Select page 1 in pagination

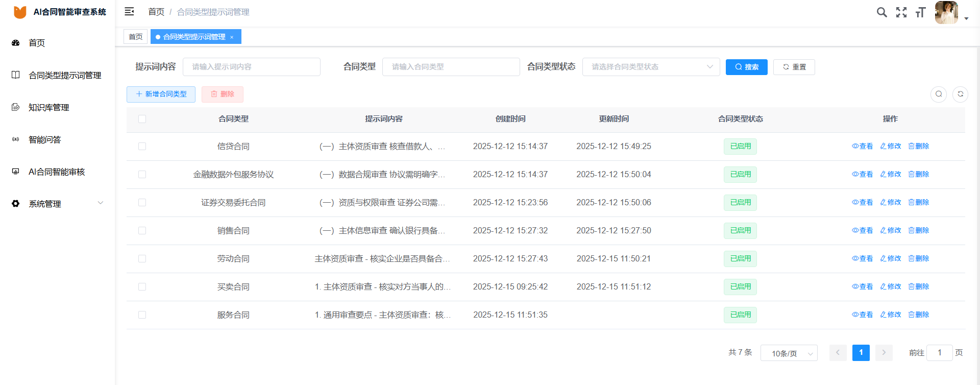point(861,353)
